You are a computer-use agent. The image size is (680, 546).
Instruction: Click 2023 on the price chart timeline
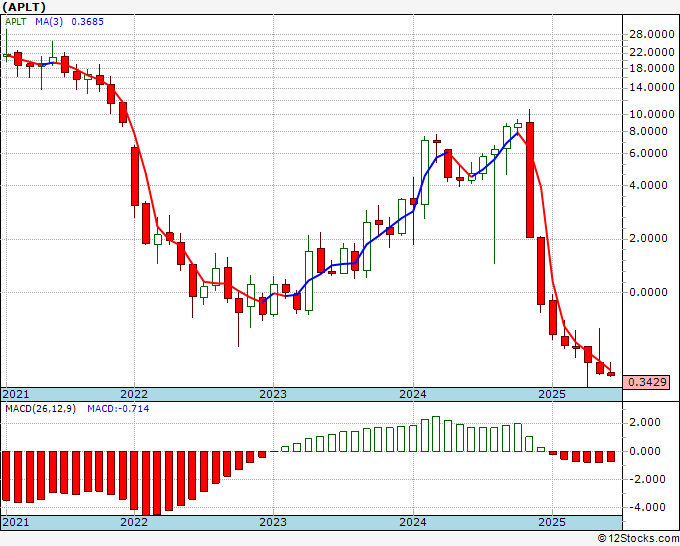coord(273,394)
